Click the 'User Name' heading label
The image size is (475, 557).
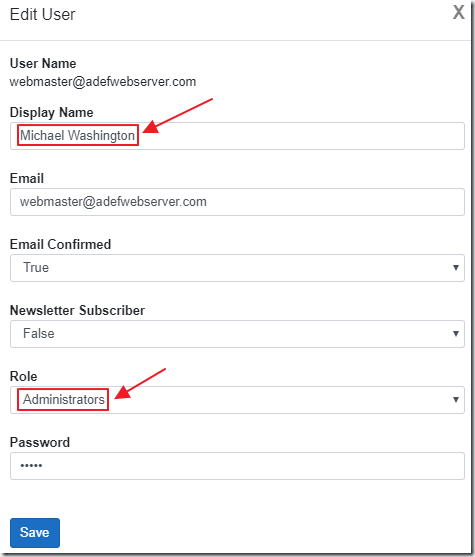pos(43,63)
